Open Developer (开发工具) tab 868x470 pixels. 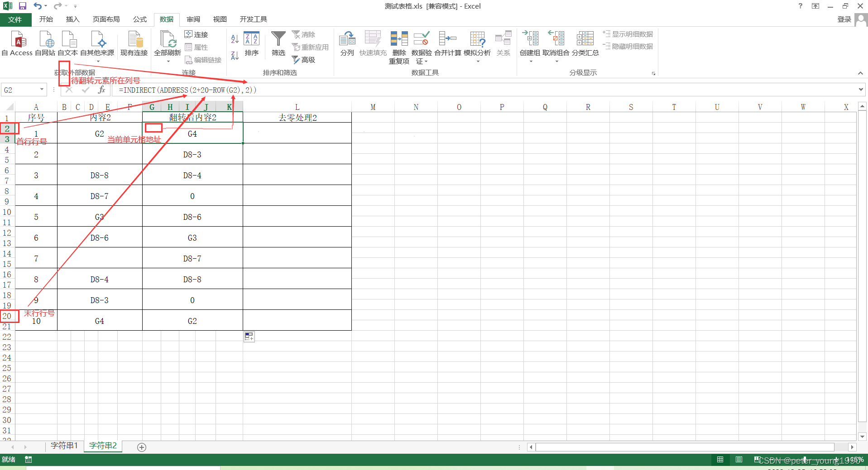253,19
